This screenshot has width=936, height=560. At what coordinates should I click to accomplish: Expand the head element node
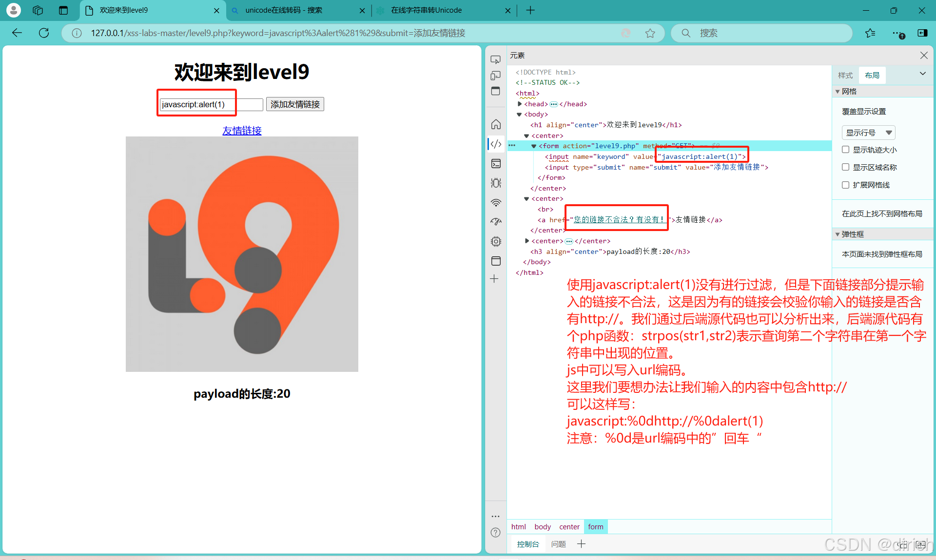pos(520,104)
